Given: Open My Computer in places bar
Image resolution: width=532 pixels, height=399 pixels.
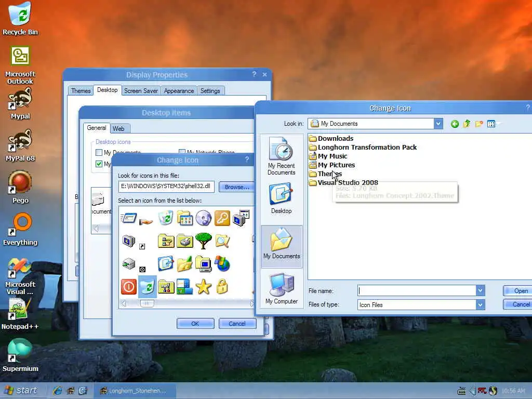Looking at the screenshot, I should coord(281,288).
